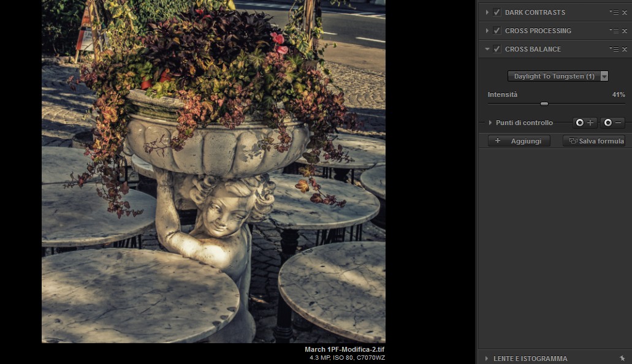Collapse the Cross Balance section
Image resolution: width=632 pixels, height=364 pixels.
pos(487,49)
